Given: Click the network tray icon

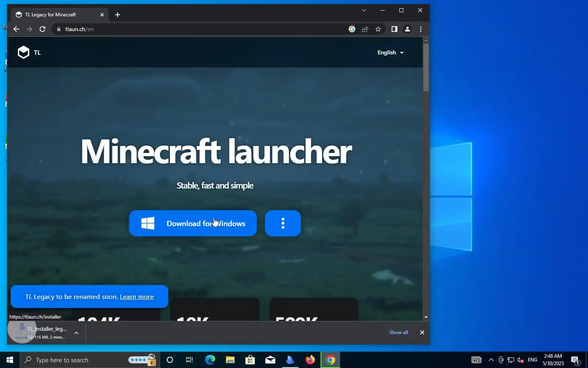Looking at the screenshot, I should coord(510,360).
